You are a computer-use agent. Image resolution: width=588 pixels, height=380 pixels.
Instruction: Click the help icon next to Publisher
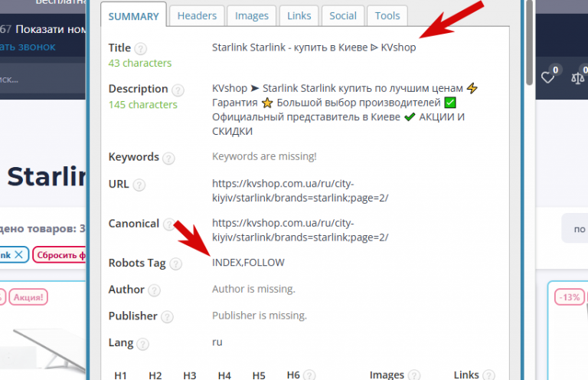pyautogui.click(x=167, y=317)
